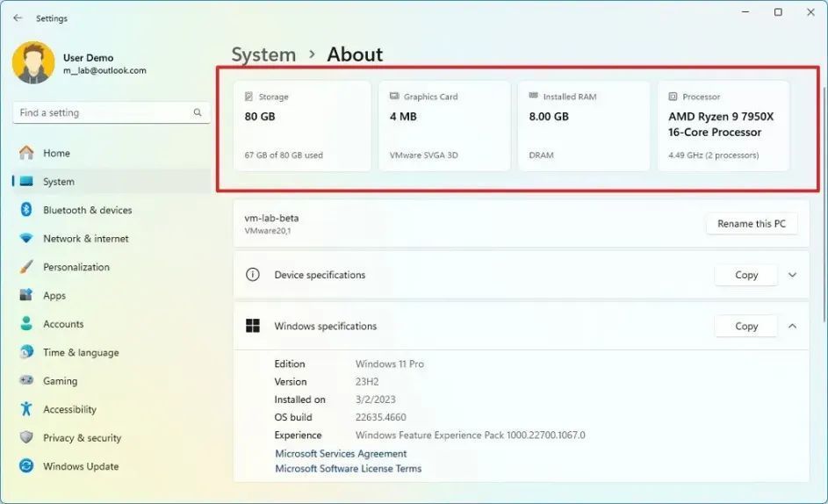Image resolution: width=828 pixels, height=504 pixels.
Task: Click the Network & internet wifi icon
Action: [25, 238]
